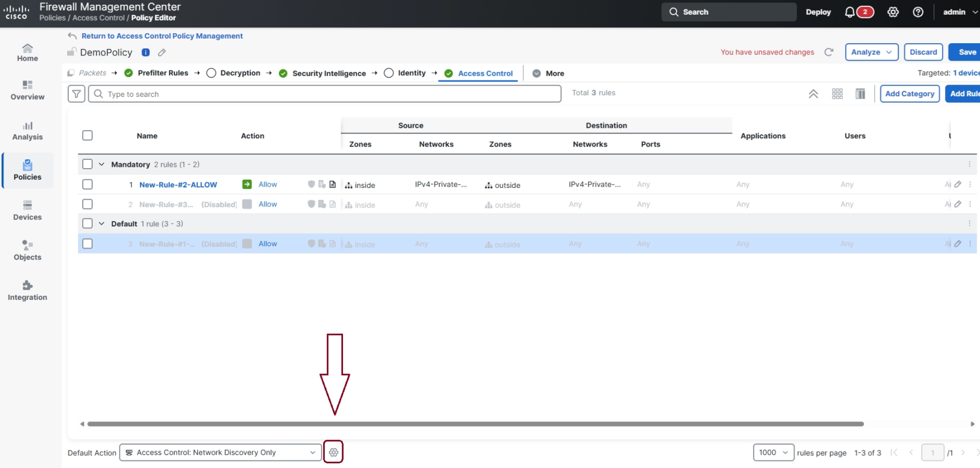
Task: Open kebab menu for disabled rule 3
Action: click(970, 244)
